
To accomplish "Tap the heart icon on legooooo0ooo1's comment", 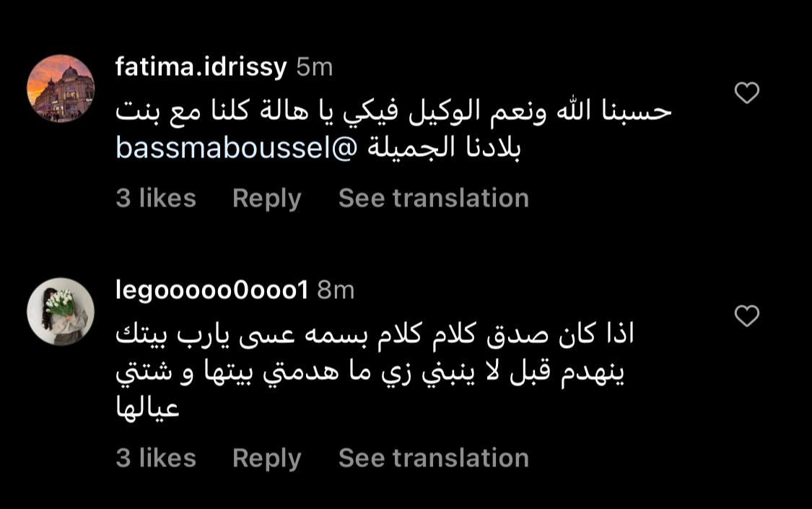I will tap(746, 316).
